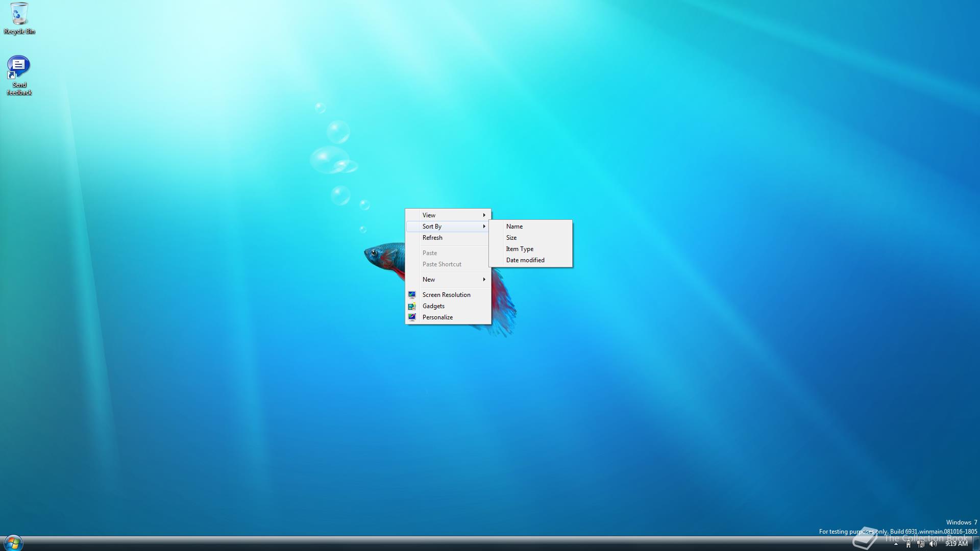Click Refresh in the context menu
This screenshot has height=551, width=980.
432,238
